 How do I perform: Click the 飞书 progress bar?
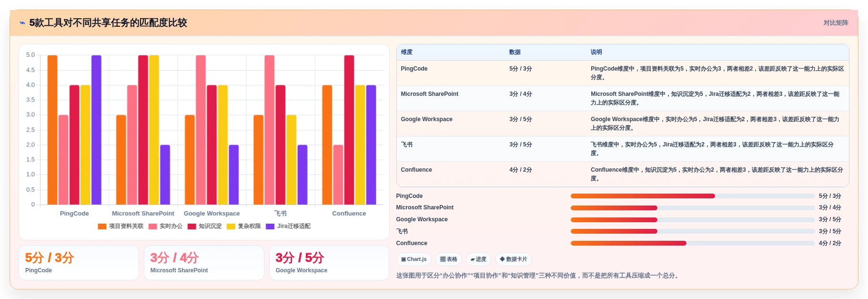[x=693, y=231]
